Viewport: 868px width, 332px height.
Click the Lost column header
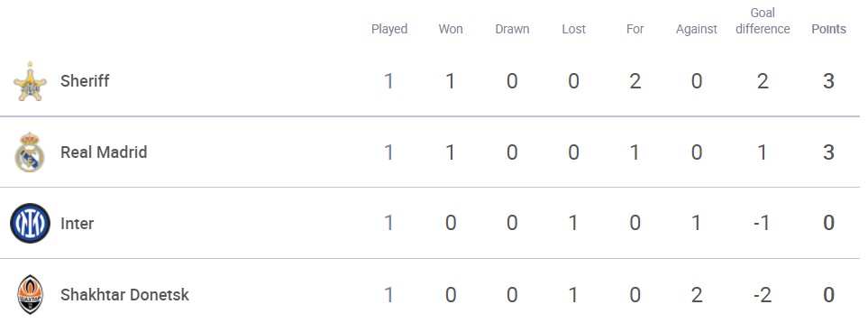(573, 29)
